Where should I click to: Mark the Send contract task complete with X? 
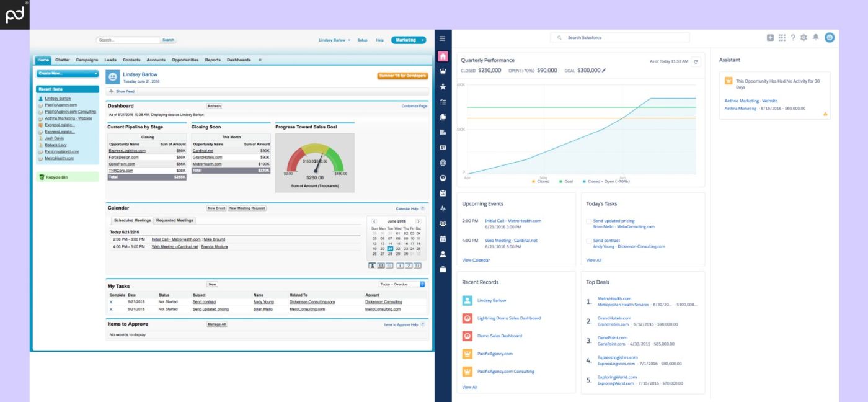[111, 302]
